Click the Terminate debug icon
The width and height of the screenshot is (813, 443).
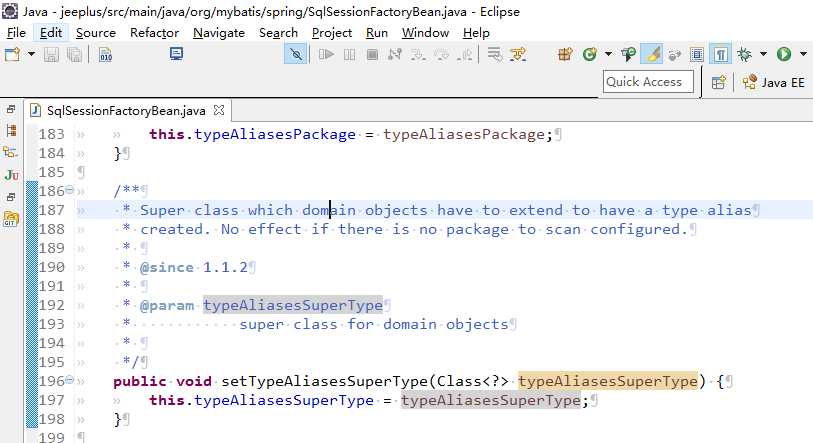point(372,54)
